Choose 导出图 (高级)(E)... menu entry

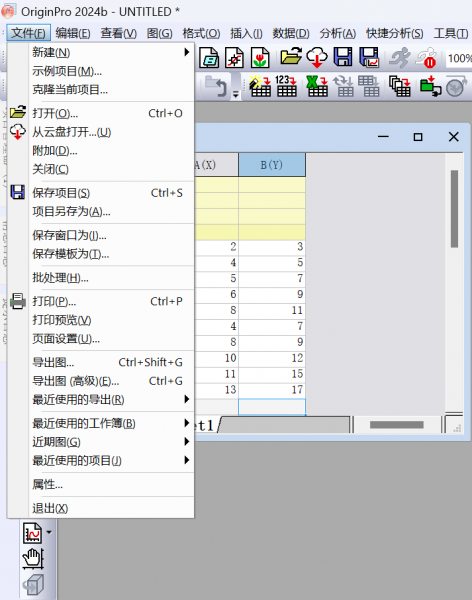click(111, 381)
